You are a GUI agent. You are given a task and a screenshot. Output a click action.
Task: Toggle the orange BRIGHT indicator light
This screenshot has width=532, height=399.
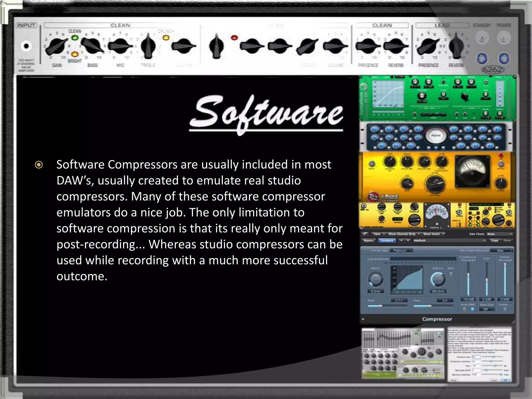coord(75,54)
